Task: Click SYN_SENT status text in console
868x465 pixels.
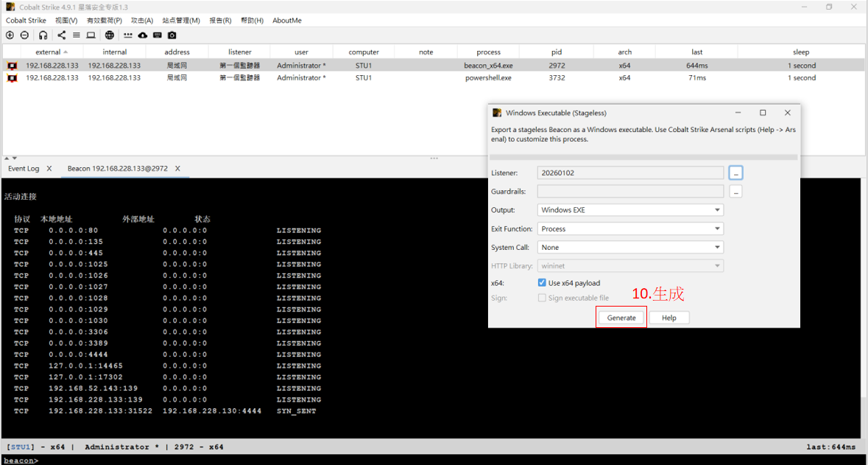Action: click(x=297, y=411)
